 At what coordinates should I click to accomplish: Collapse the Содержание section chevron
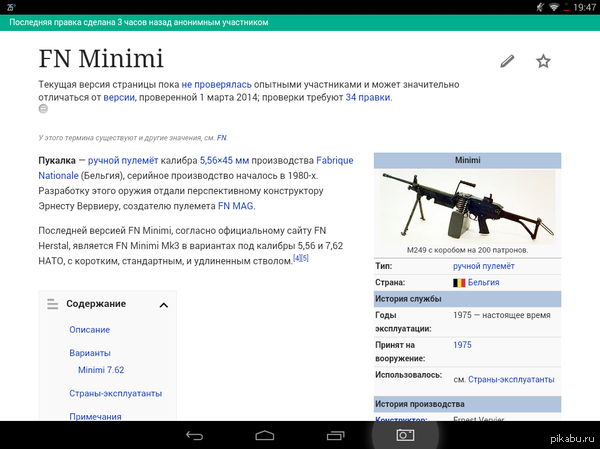[x=164, y=305]
